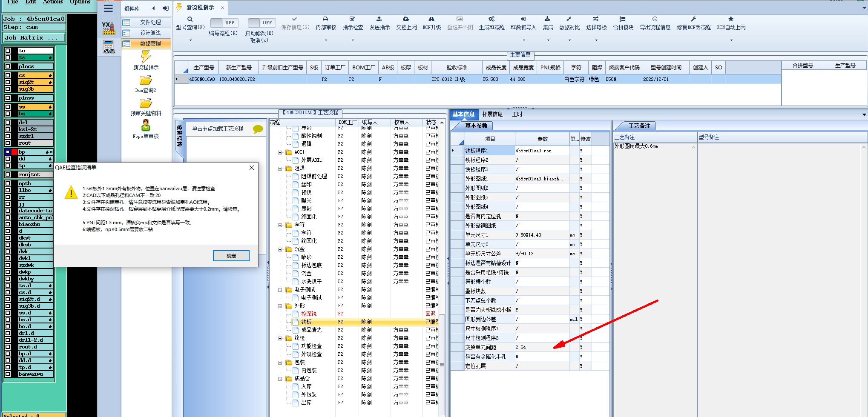Check the box beside layer 'biaozhu'

(8, 224)
